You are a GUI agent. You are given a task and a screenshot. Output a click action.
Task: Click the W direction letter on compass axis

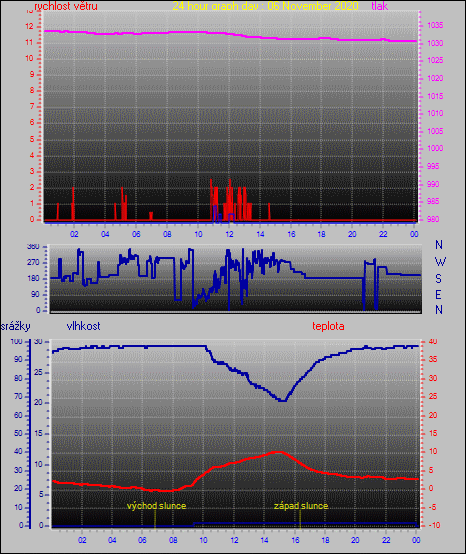440,262
